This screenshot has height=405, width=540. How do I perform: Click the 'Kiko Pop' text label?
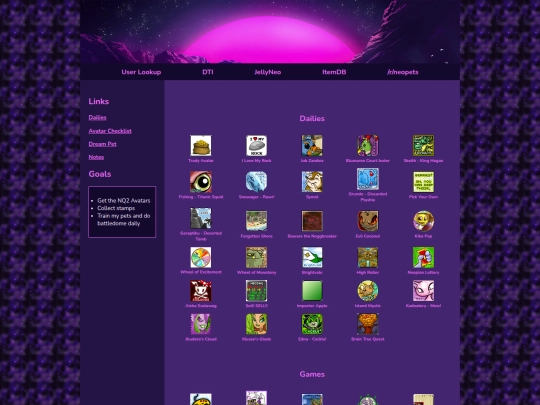click(423, 236)
